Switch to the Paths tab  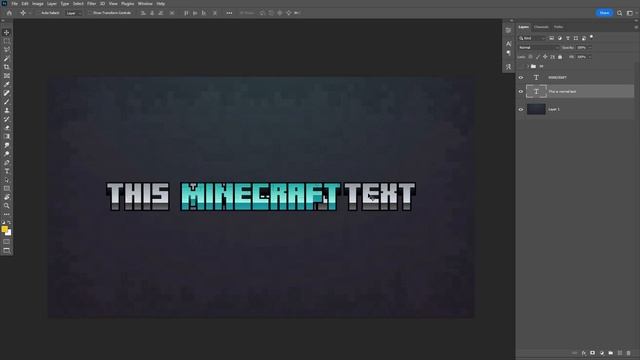point(558,27)
